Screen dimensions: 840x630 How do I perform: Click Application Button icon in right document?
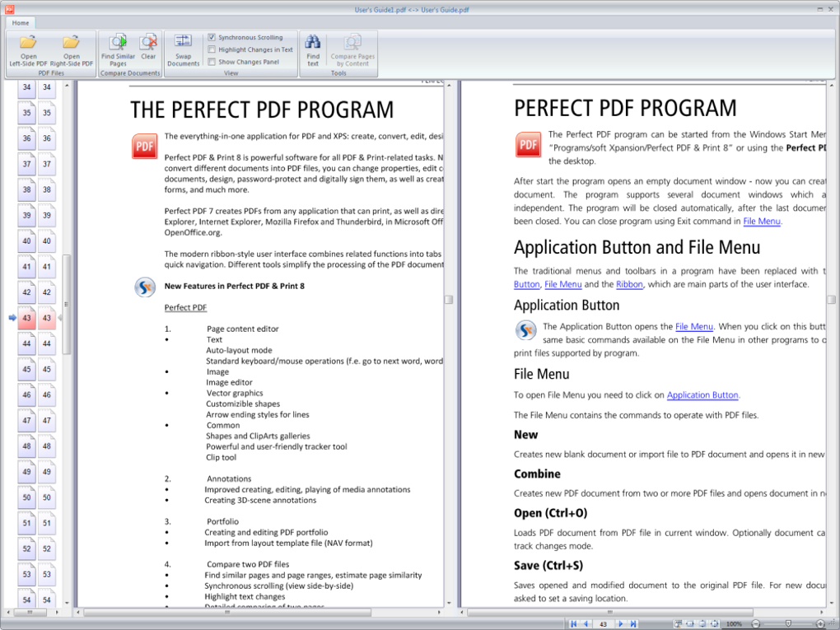(525, 330)
